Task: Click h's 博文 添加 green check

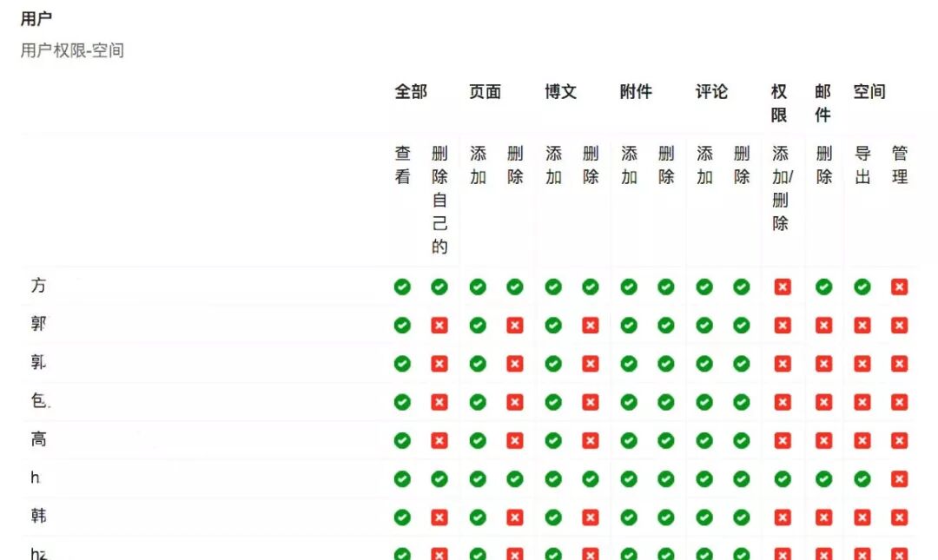Action: (553, 478)
